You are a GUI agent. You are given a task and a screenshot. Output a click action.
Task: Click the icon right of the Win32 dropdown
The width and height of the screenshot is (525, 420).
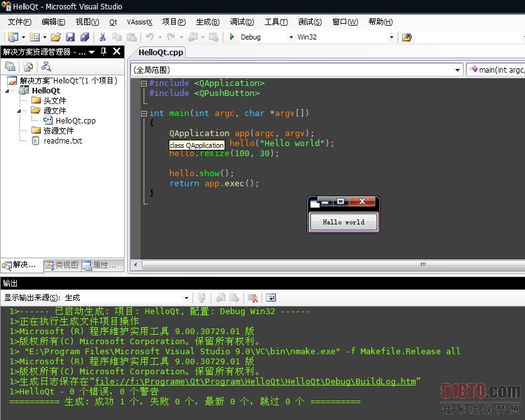[406, 37]
